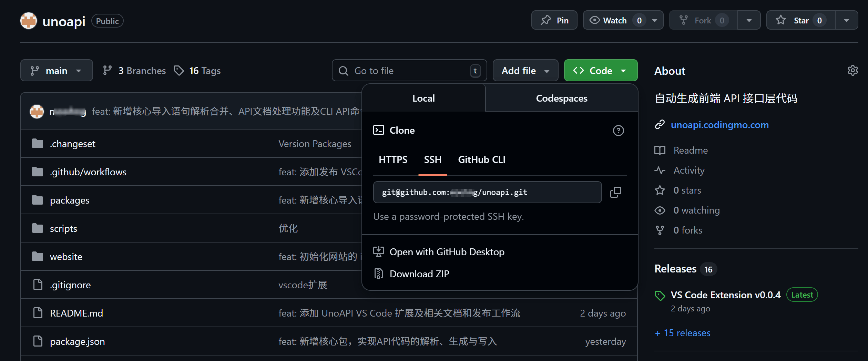The height and width of the screenshot is (361, 868).
Task: View the 3 Branches
Action: (x=134, y=70)
